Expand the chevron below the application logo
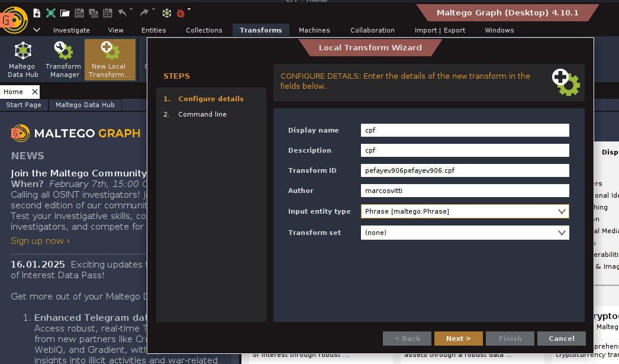619x364 pixels. [37, 30]
